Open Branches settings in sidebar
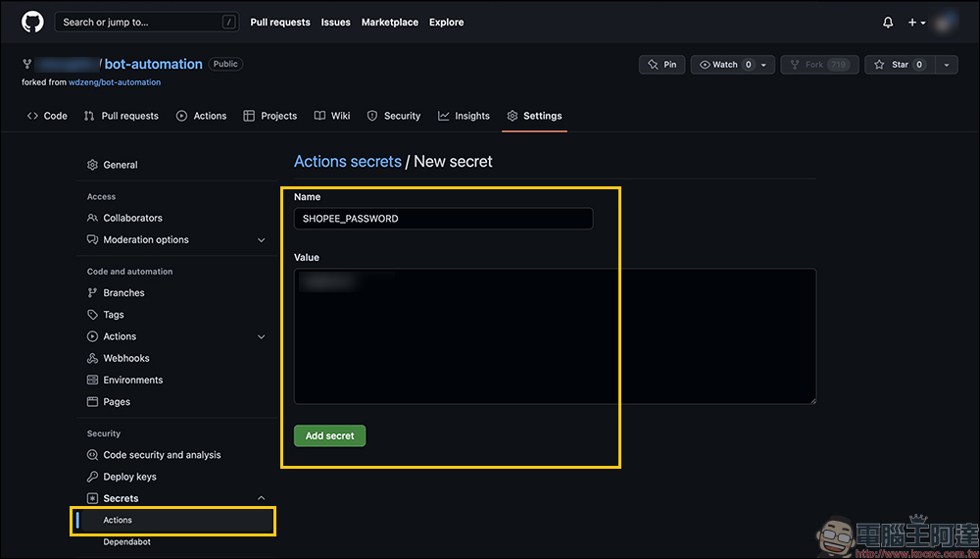This screenshot has height=559, width=980. (123, 293)
